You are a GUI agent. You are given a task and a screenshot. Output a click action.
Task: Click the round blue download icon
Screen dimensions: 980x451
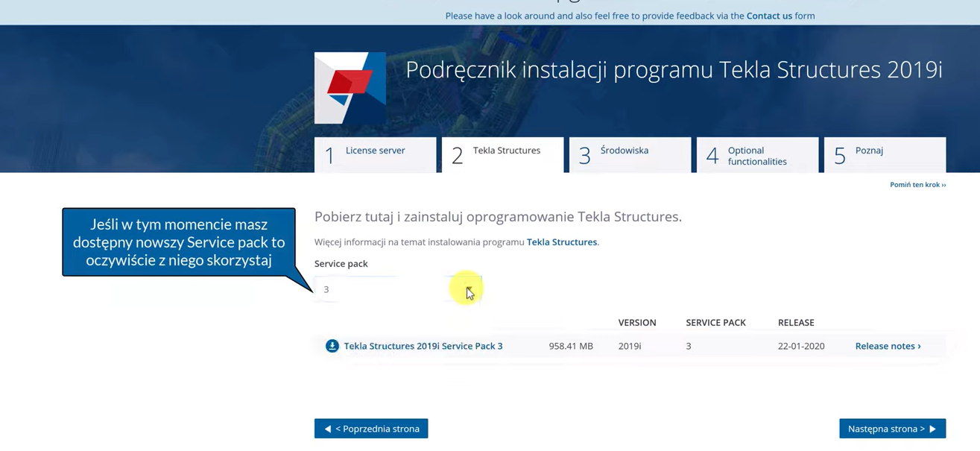coord(332,346)
